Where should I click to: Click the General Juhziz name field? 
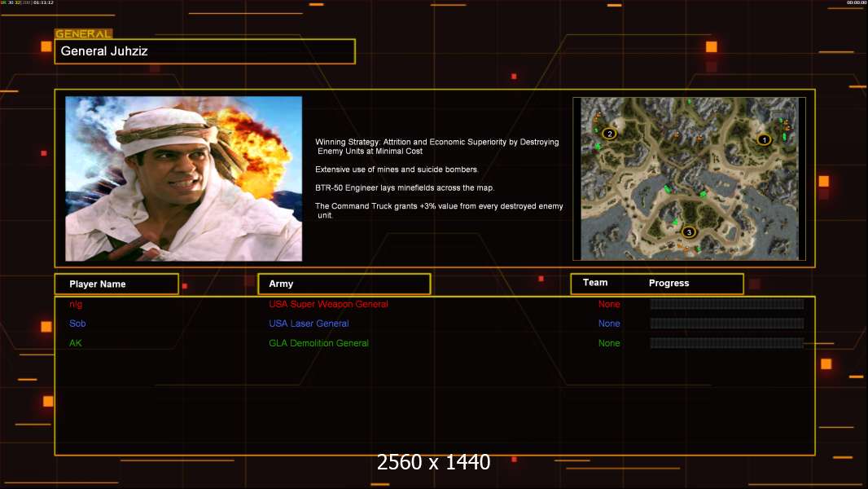[x=205, y=51]
